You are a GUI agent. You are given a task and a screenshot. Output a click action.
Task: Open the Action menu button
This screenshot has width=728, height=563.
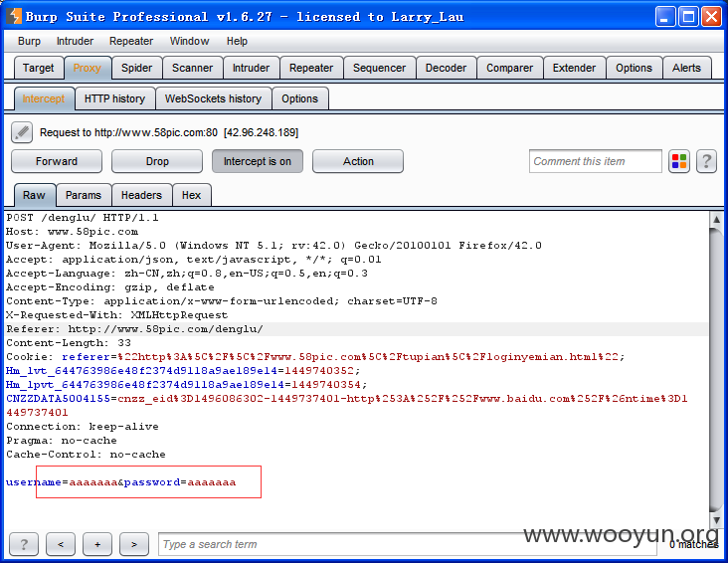pyautogui.click(x=358, y=161)
